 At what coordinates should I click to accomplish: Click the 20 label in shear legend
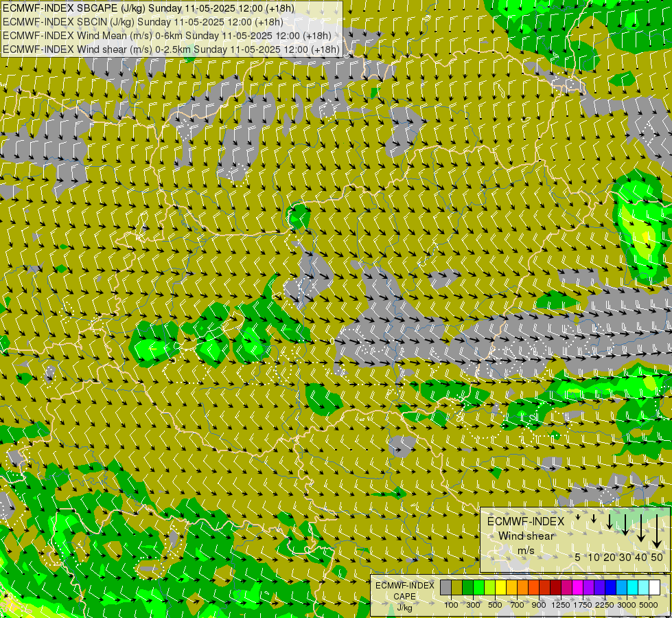pyautogui.click(x=610, y=558)
